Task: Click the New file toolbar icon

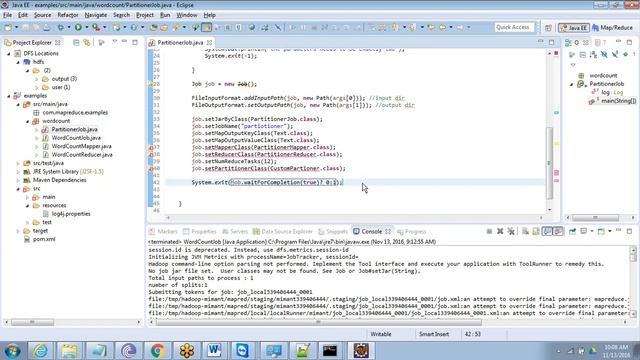Action: (8, 27)
